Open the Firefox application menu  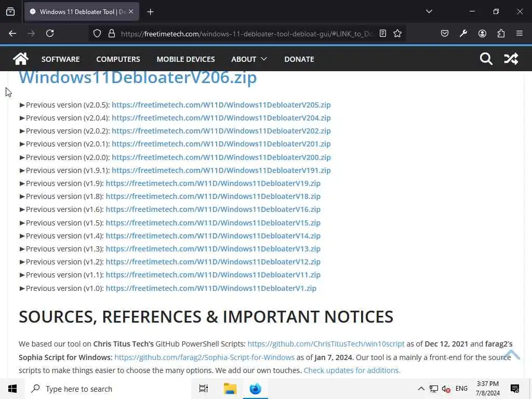[520, 33]
